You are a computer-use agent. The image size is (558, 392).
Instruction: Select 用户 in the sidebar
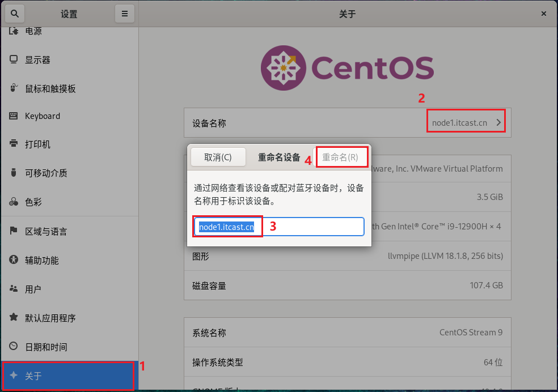point(69,289)
